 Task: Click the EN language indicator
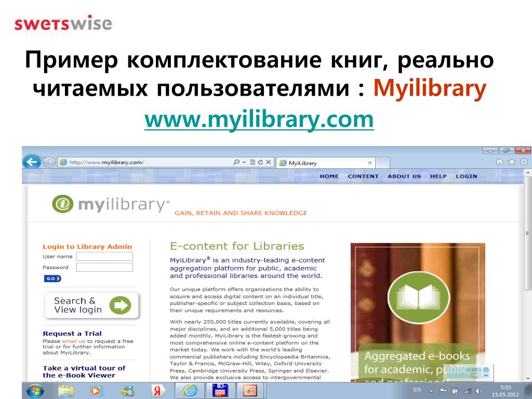click(417, 390)
